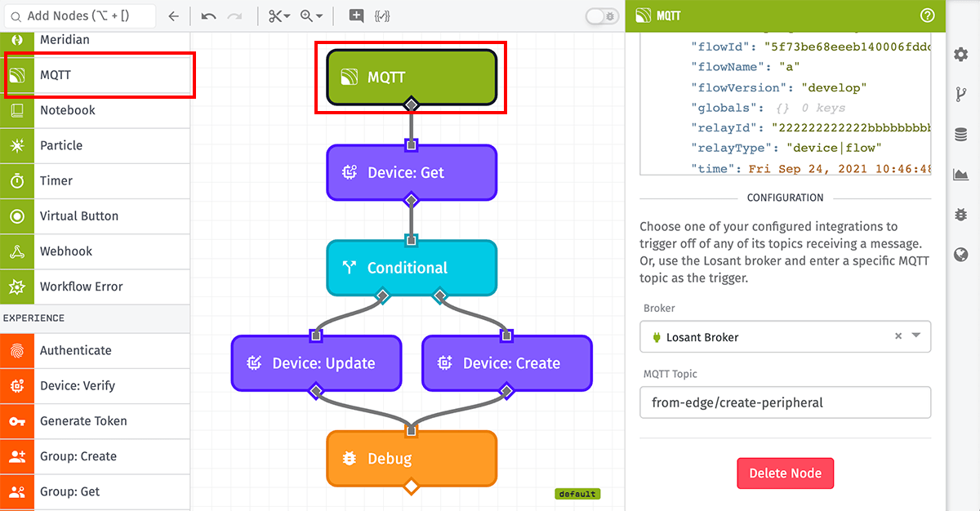980x511 pixels.
Task: Open workflow settings gear tab
Action: [961, 55]
